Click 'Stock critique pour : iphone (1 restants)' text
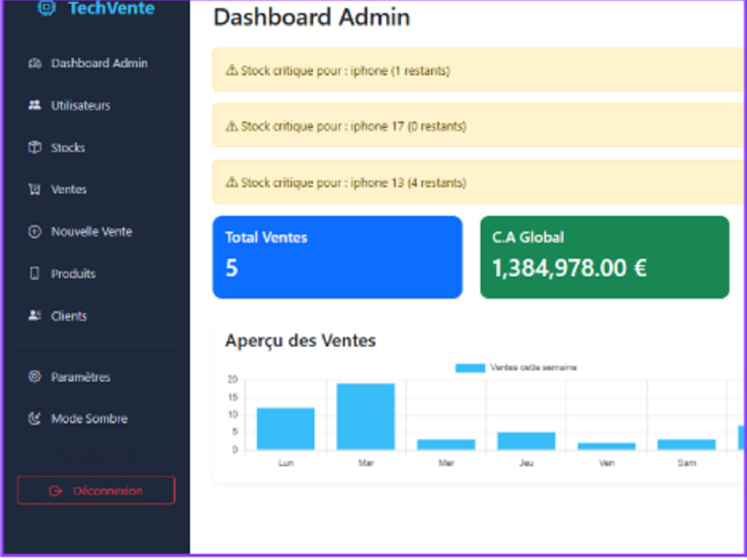This screenshot has height=560, width=747. [x=345, y=70]
